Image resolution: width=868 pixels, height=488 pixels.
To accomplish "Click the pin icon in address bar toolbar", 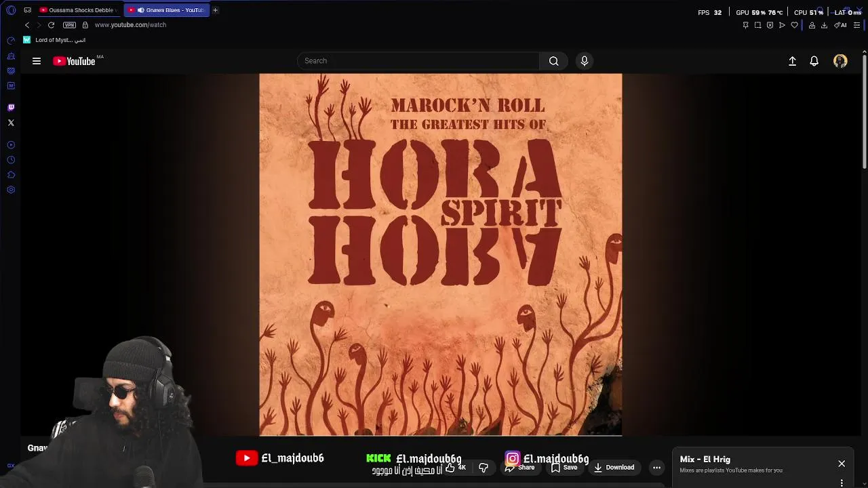I will tap(745, 25).
